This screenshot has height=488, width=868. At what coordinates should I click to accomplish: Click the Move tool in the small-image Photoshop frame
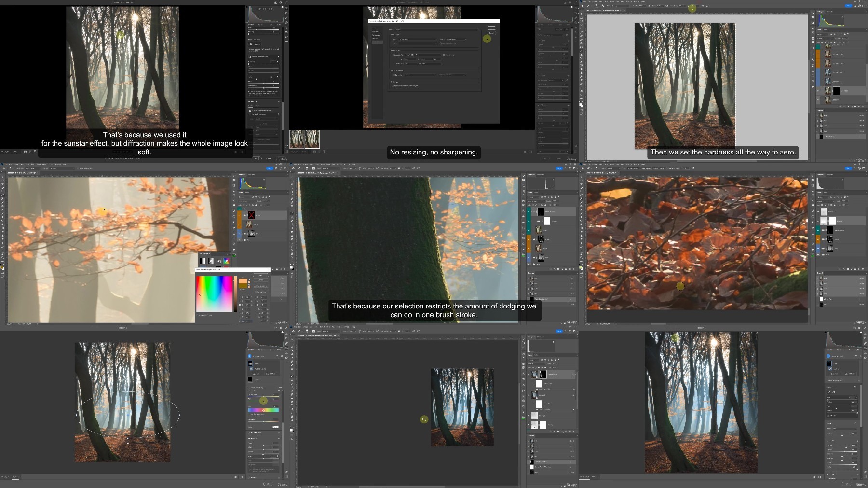(292, 340)
